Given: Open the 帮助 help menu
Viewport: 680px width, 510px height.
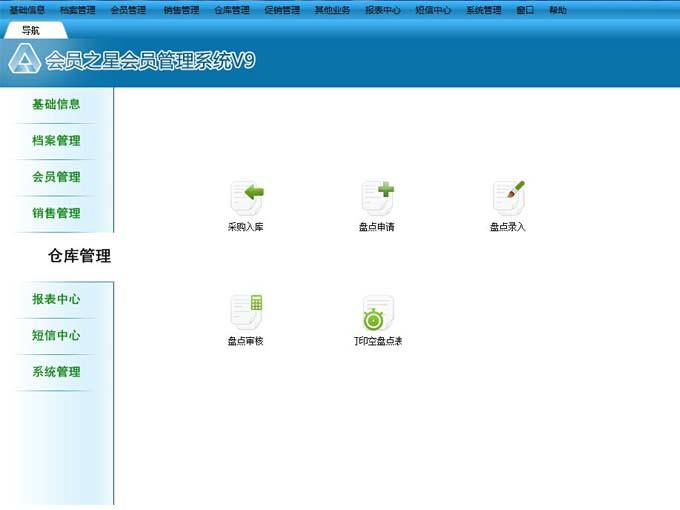Looking at the screenshot, I should 558,10.
